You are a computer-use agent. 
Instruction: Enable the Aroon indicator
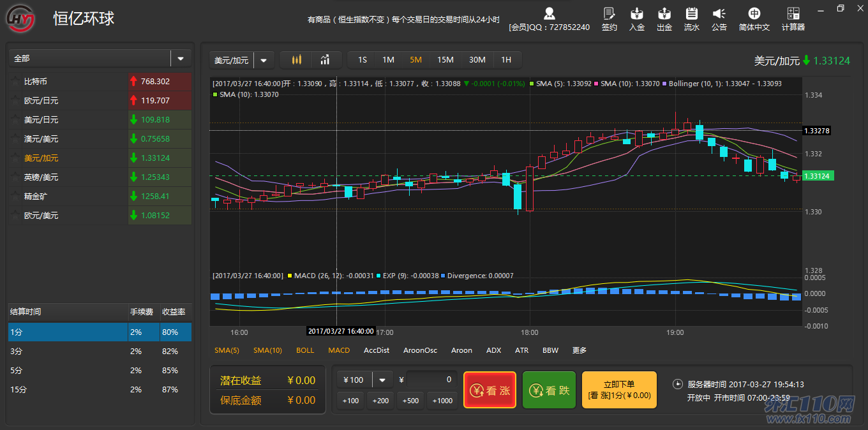pos(461,350)
